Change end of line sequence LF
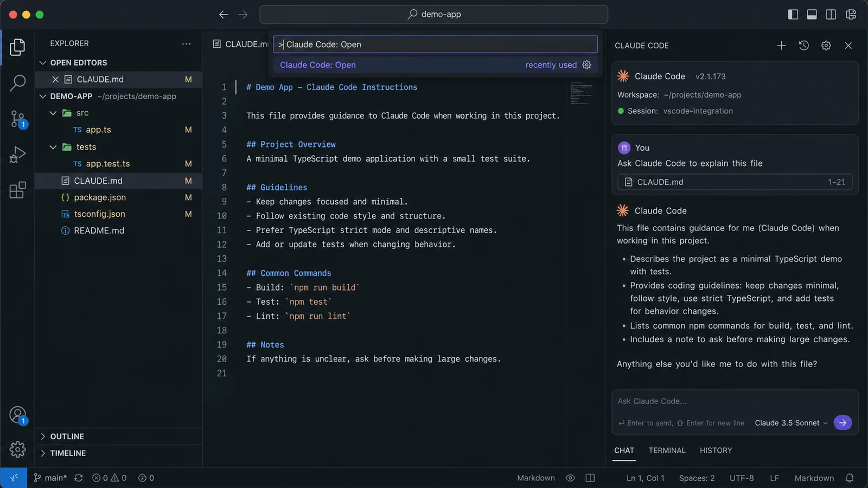868x488 pixels. coord(774,478)
